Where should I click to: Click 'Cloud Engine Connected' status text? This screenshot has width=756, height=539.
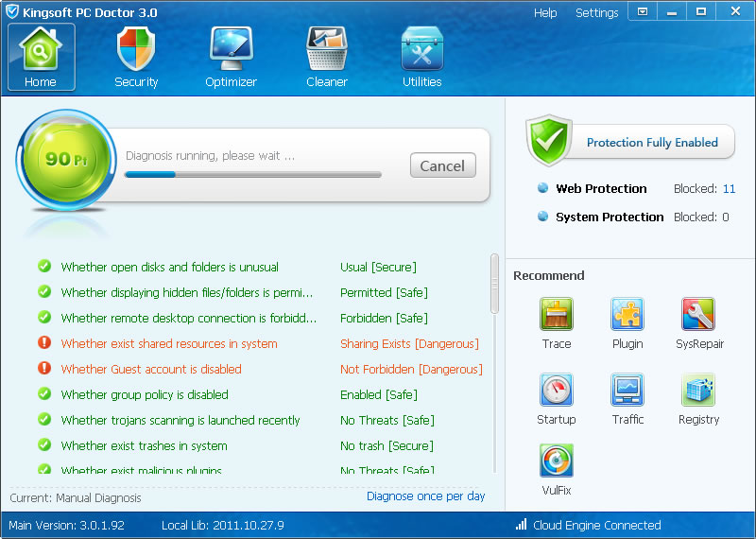pyautogui.click(x=597, y=525)
